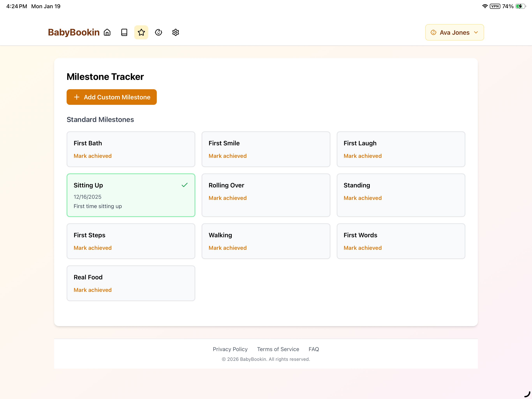Click the Walking card title

tap(220, 235)
